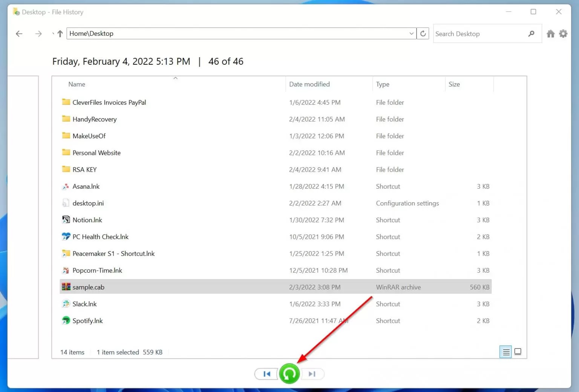Navigate forward using the right arrow

(38, 34)
